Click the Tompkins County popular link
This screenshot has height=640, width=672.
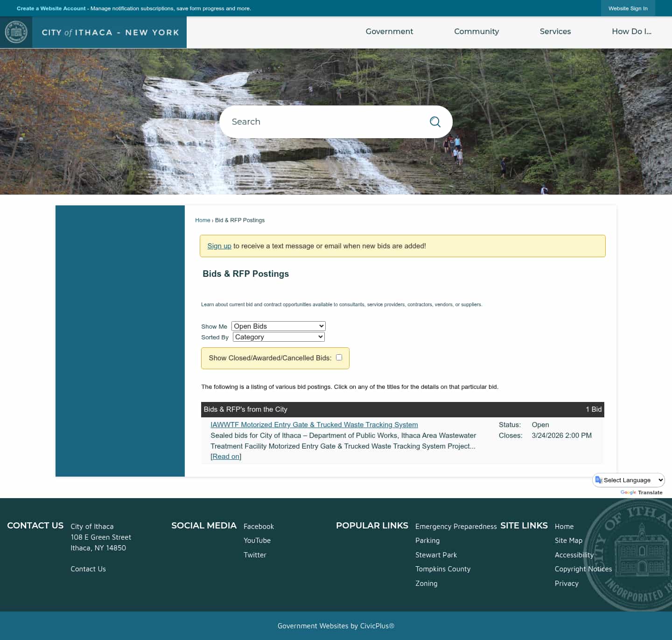(442, 569)
